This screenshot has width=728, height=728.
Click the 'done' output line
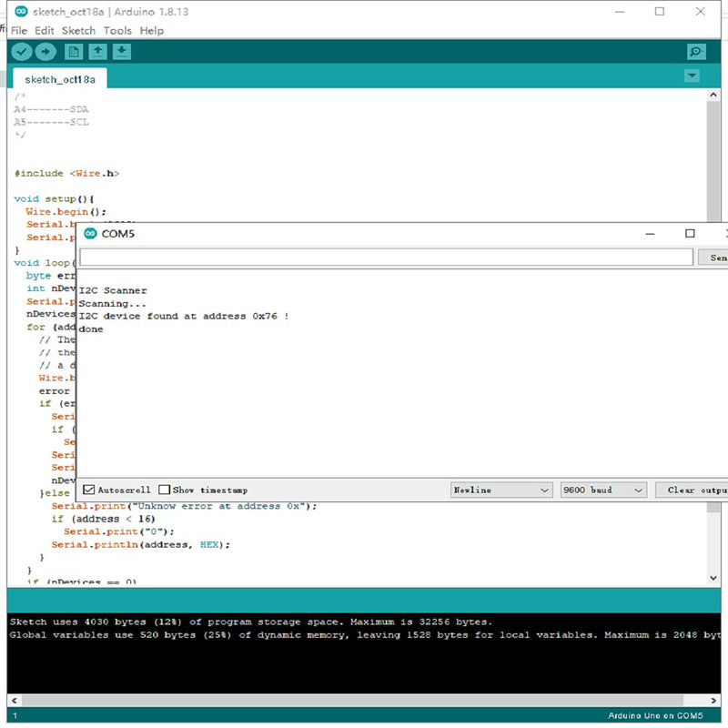click(x=91, y=329)
